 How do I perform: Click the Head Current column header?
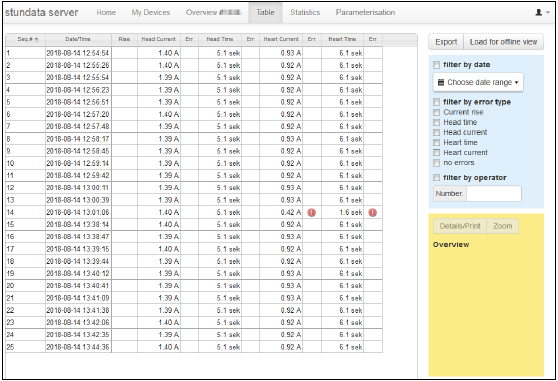point(159,39)
